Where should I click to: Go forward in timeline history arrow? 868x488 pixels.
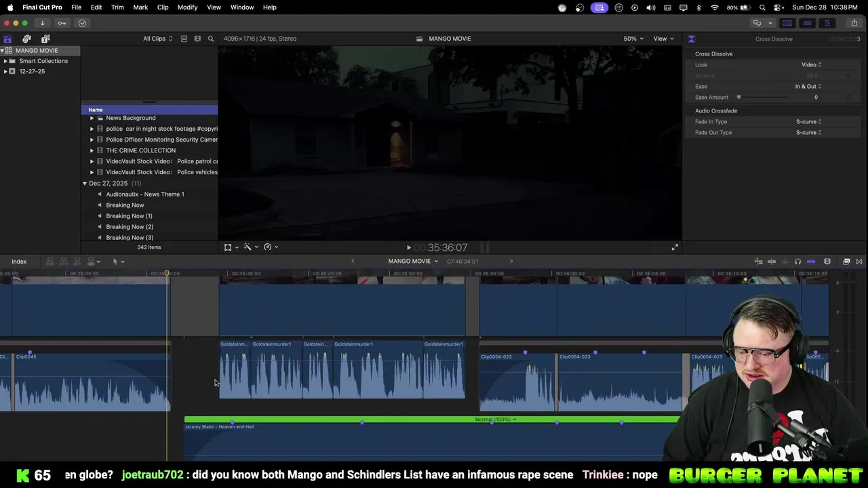tap(511, 262)
